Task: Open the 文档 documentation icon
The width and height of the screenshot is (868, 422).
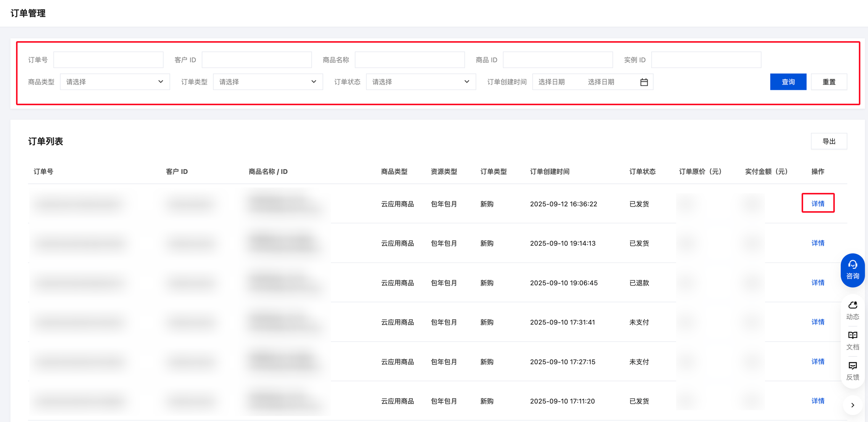Action: [x=852, y=340]
